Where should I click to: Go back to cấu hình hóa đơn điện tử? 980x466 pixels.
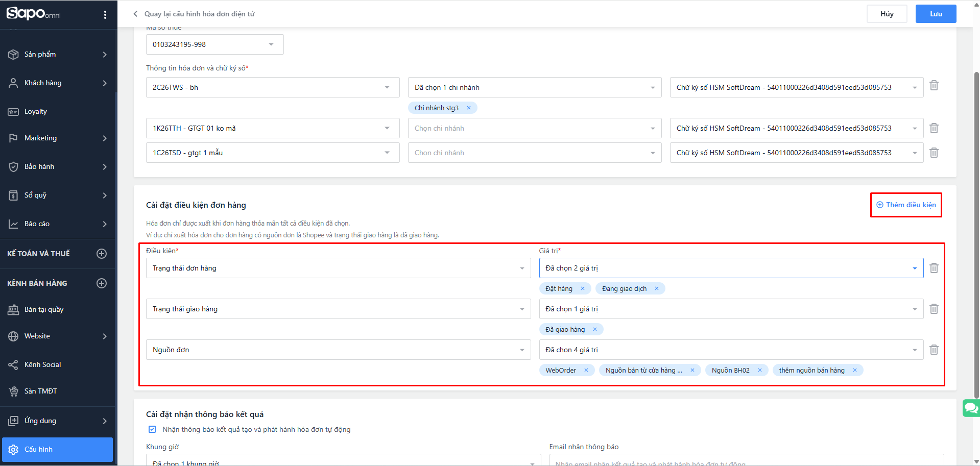(194, 14)
